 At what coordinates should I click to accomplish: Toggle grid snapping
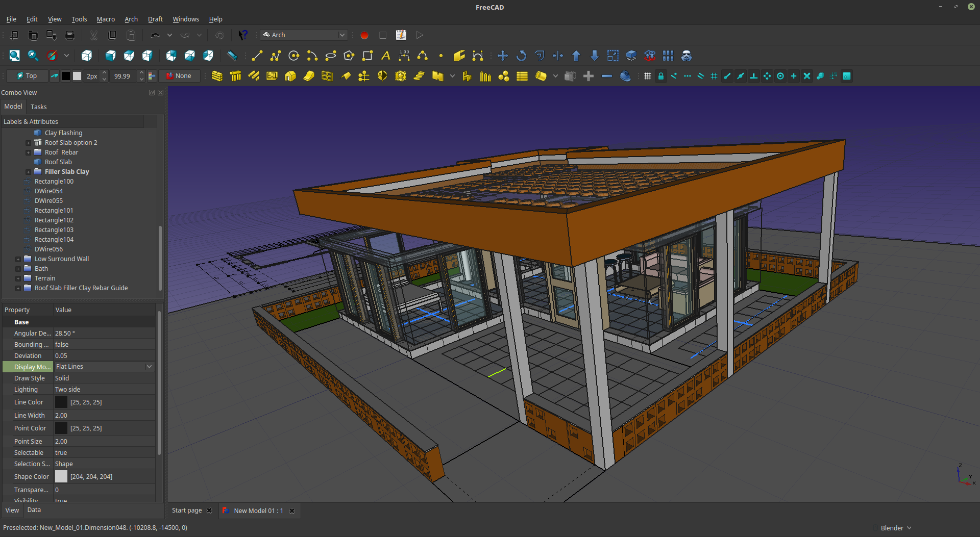point(715,75)
